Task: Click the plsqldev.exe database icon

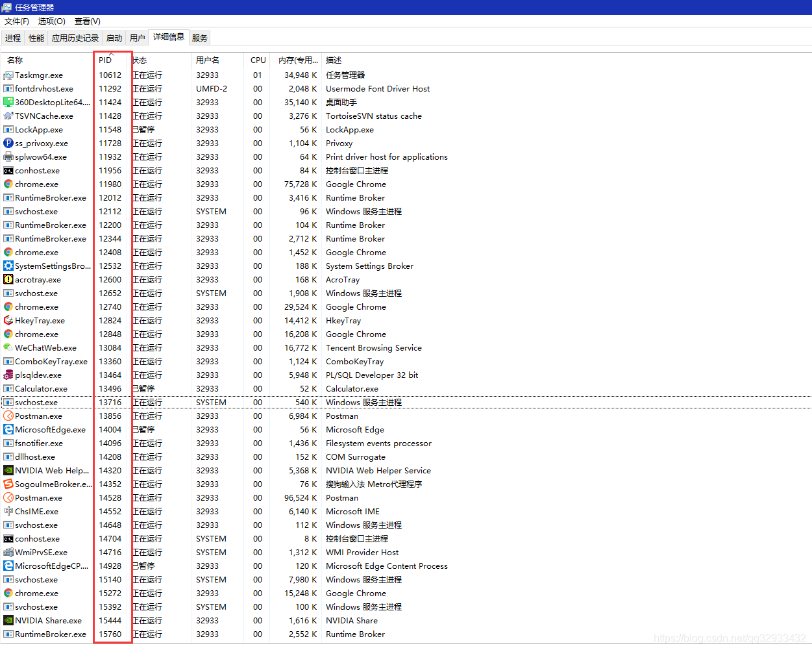Action: (8, 375)
